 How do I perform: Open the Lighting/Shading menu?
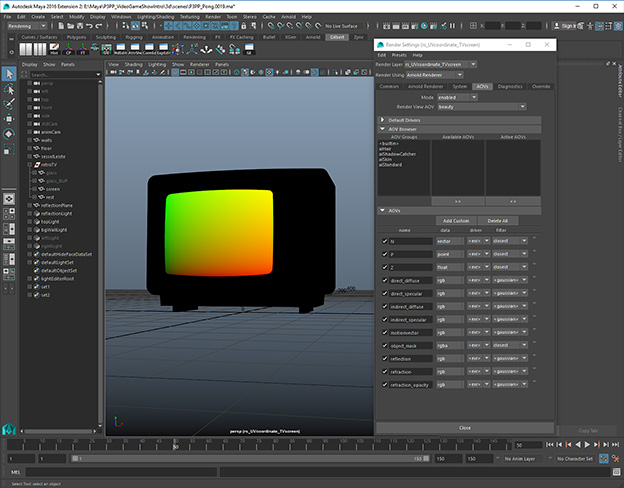click(155, 17)
